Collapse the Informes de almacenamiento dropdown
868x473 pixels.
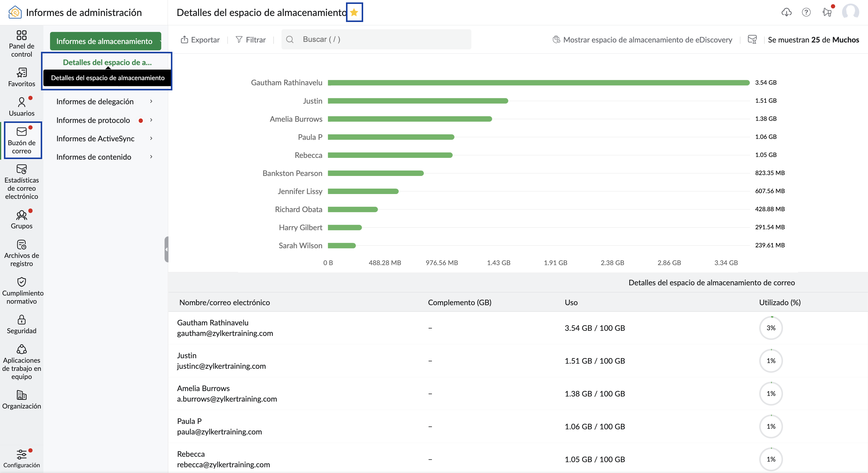click(x=105, y=41)
